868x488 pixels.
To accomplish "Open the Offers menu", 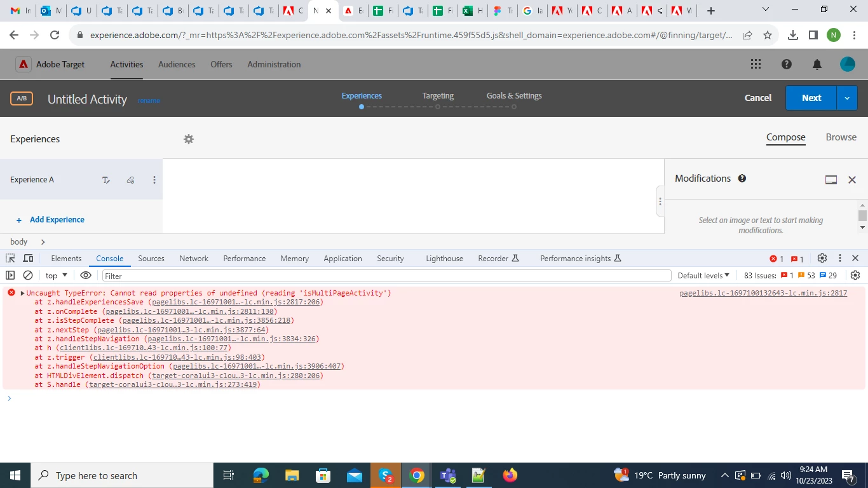I will (x=221, y=64).
